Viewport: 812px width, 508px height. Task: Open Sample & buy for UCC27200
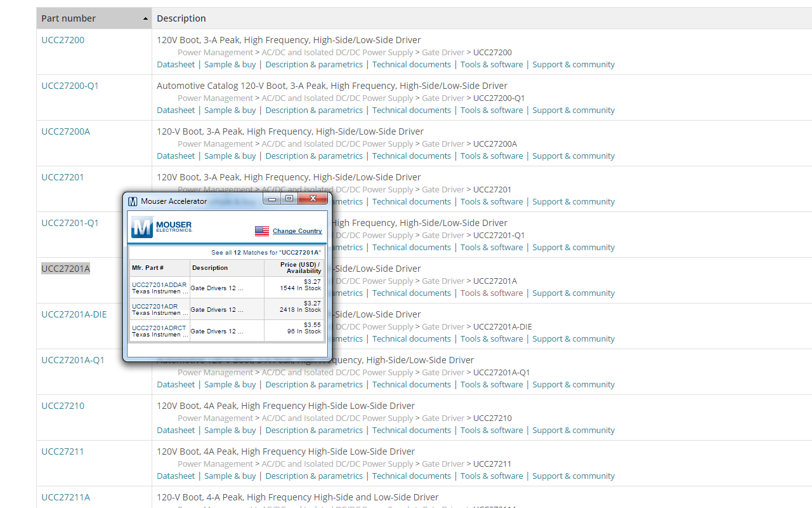pos(230,65)
